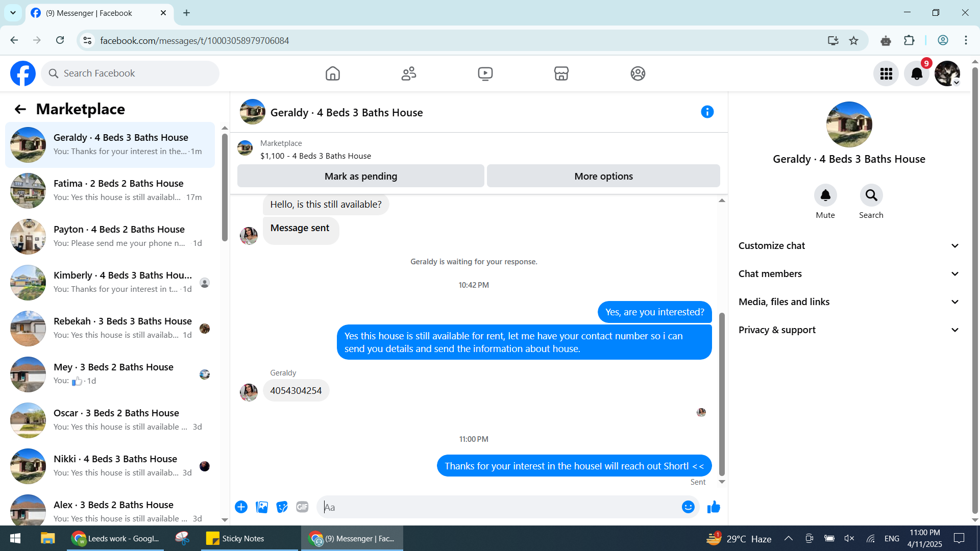980x551 pixels.
Task: Open Groups icon in top navigation
Action: click(638, 73)
